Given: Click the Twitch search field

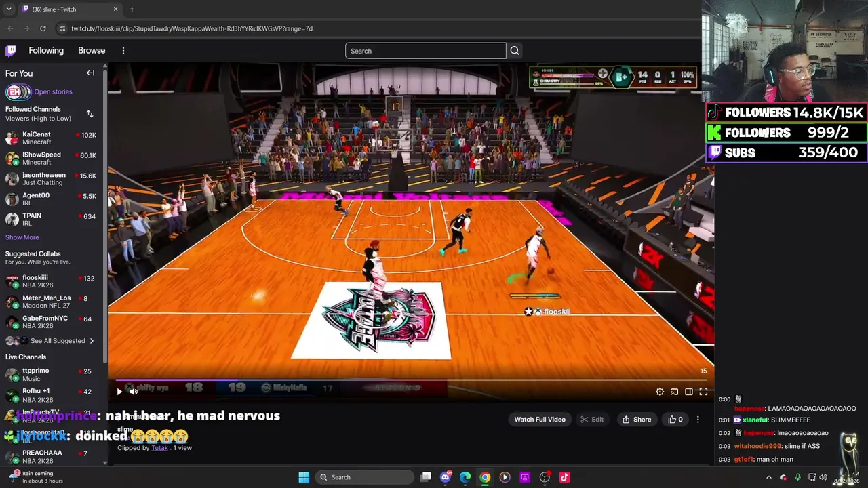Looking at the screenshot, I should tap(426, 51).
